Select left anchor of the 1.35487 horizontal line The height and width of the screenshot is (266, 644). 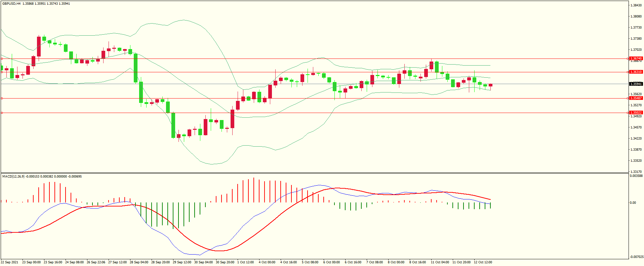click(x=2, y=98)
